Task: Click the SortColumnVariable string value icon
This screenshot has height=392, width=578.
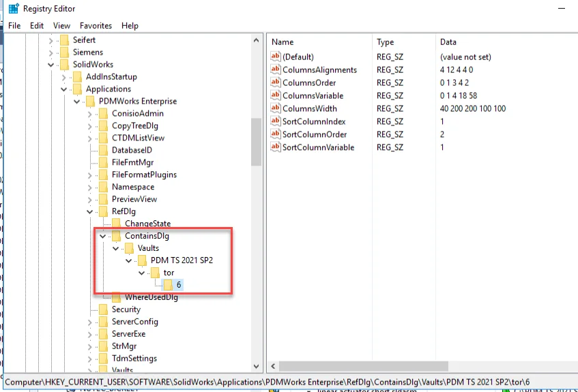Action: pyautogui.click(x=276, y=147)
